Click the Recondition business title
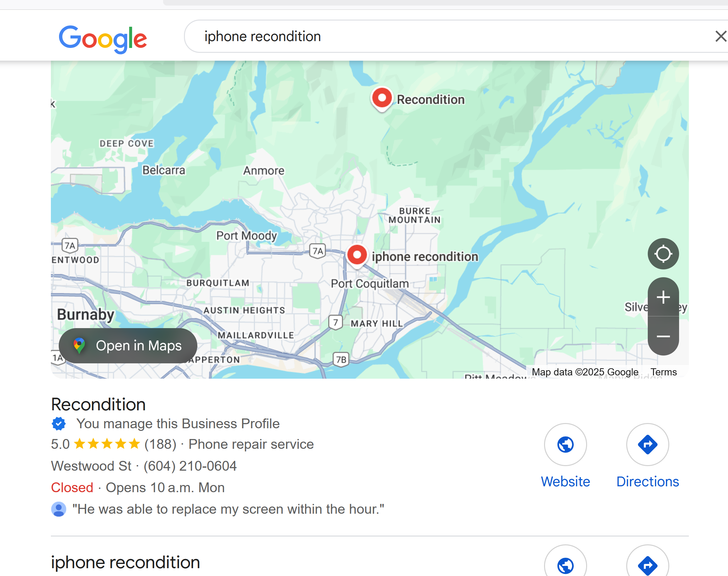The image size is (728, 576). pos(98,404)
